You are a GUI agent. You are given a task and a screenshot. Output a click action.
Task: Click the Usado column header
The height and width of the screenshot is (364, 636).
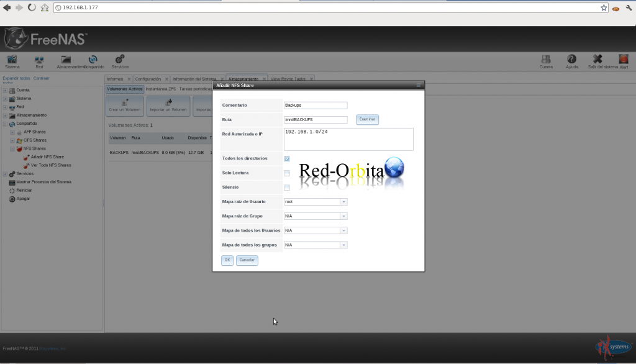168,138
